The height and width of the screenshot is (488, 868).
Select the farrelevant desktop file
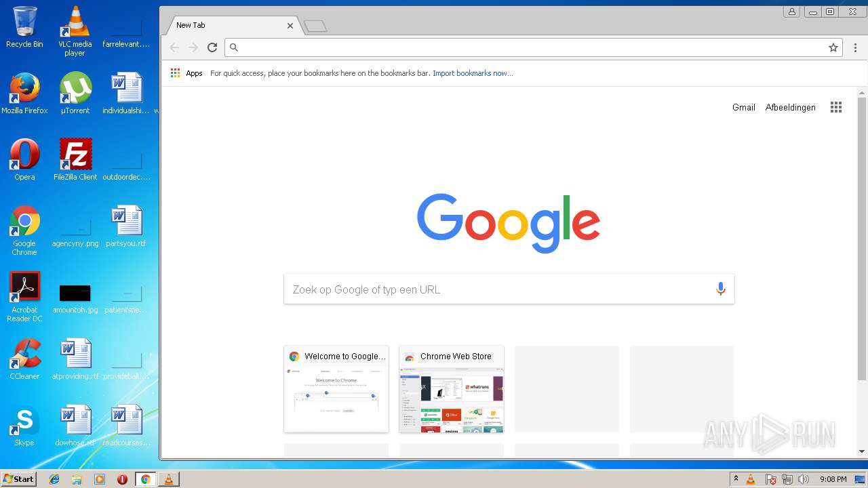click(x=125, y=33)
